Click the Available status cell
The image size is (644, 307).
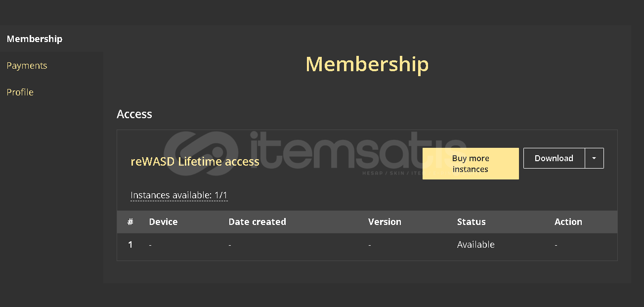point(475,245)
